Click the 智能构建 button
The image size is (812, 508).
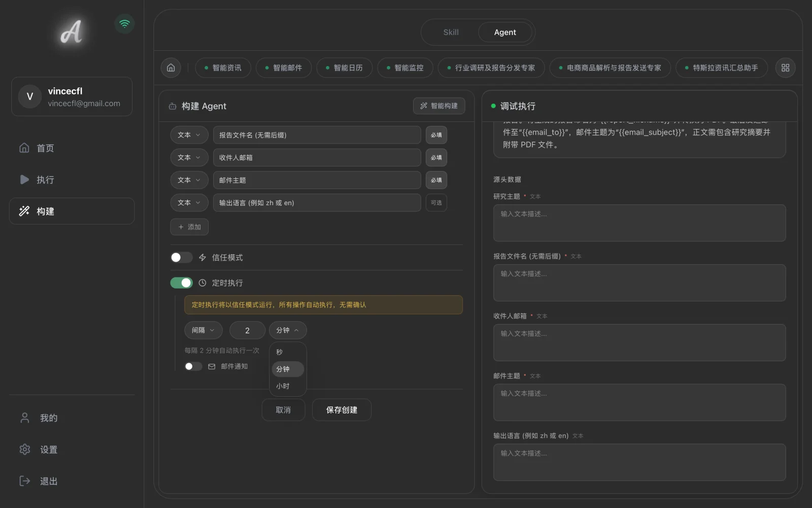click(439, 106)
